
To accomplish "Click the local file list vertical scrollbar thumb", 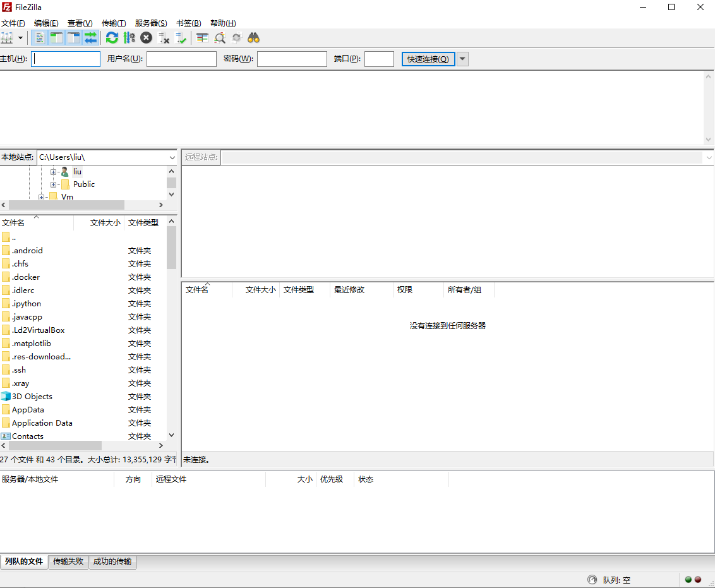I will click(171, 248).
